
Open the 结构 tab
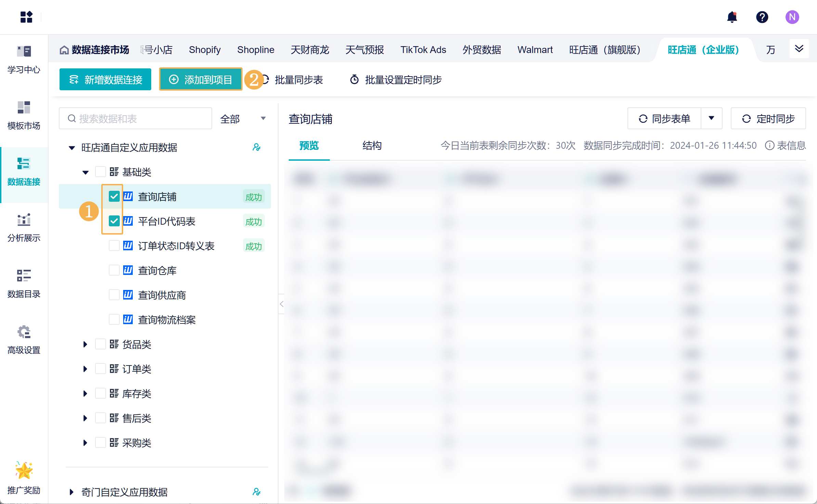point(372,146)
